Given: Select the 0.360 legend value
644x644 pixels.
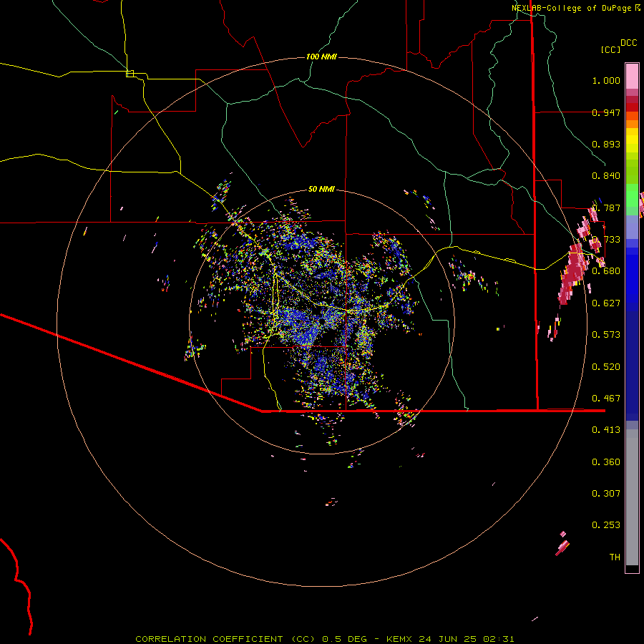Looking at the screenshot, I should click(x=606, y=462).
